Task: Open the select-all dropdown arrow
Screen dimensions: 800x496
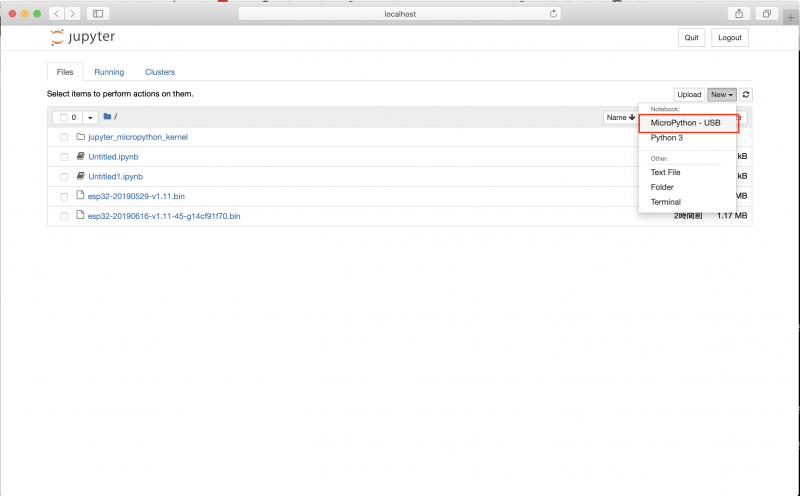Action: (90, 117)
